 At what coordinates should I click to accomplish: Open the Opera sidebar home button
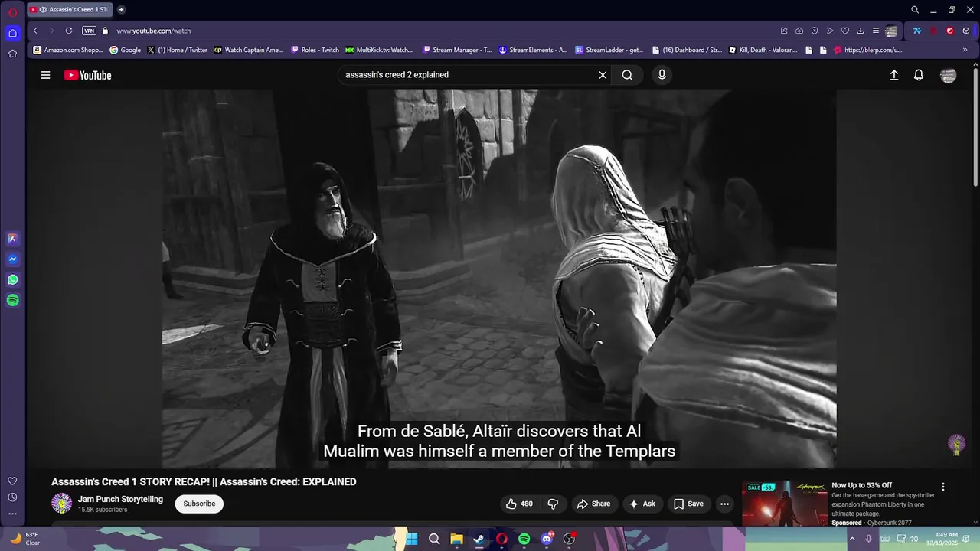(12, 33)
